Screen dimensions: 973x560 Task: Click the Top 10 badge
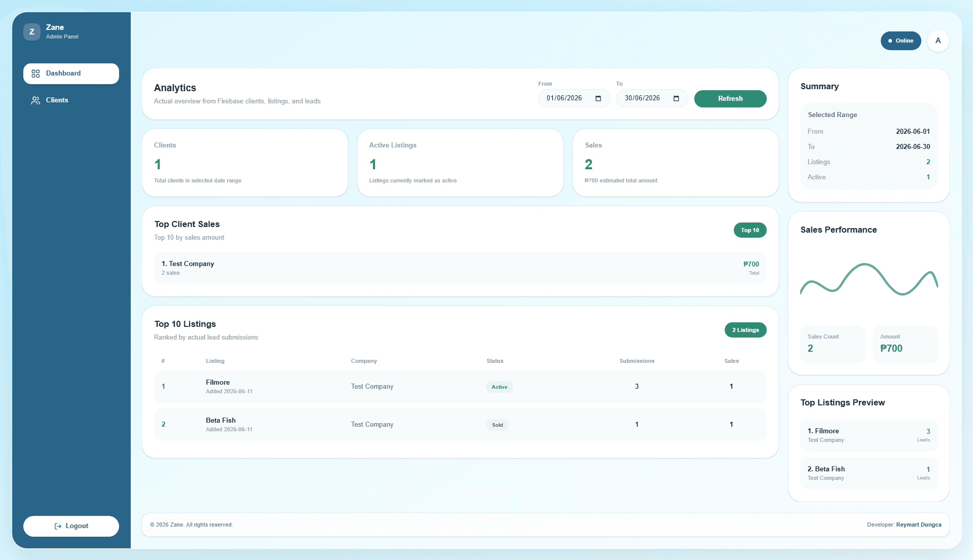(x=750, y=230)
